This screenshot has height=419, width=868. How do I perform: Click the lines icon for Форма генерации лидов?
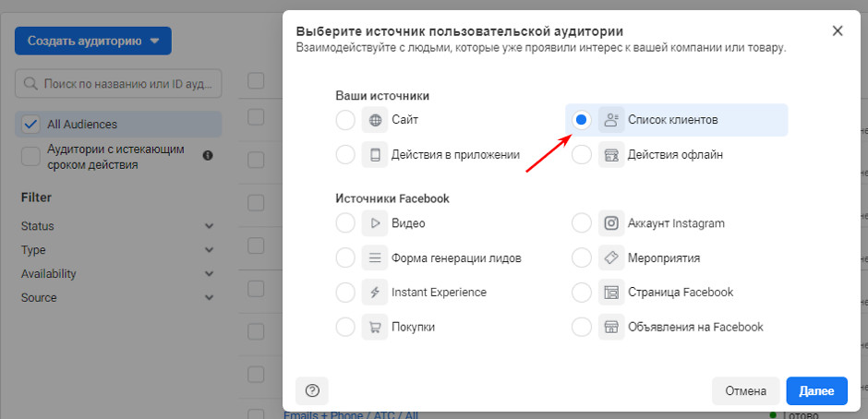[375, 257]
